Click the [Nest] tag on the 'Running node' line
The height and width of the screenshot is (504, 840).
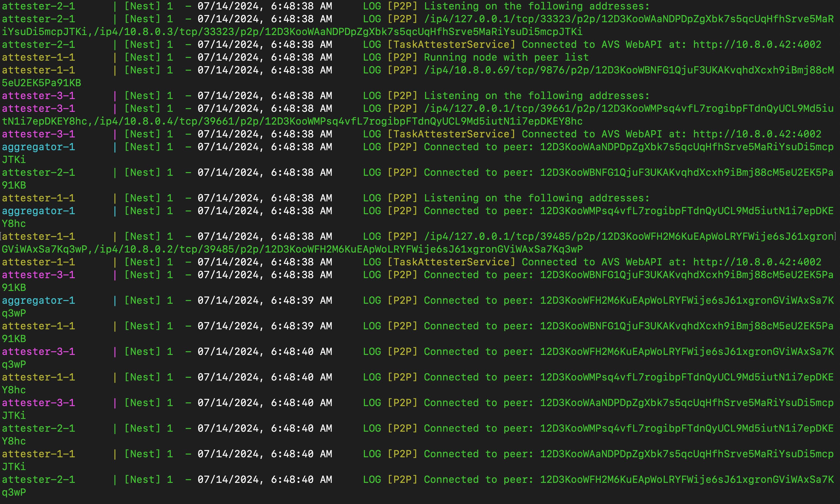(142, 57)
